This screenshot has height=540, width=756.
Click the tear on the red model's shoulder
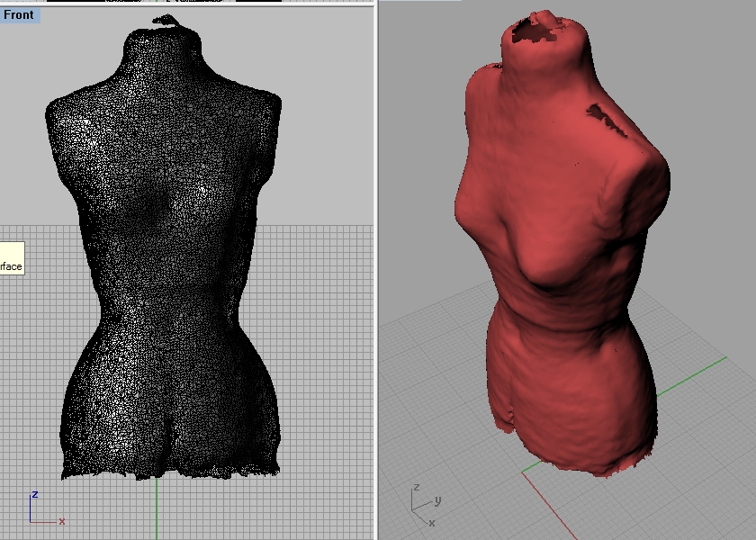(x=607, y=119)
